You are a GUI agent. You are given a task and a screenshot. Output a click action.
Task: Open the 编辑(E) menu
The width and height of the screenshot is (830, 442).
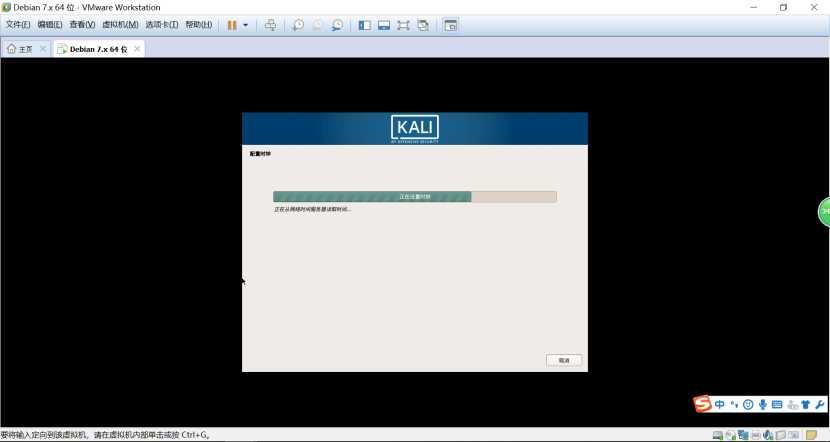coord(50,25)
